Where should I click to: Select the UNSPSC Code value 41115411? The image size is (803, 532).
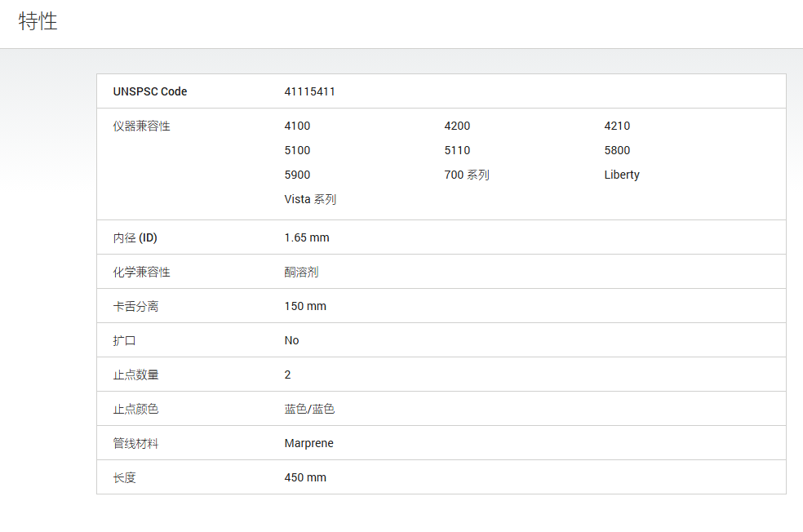point(309,91)
